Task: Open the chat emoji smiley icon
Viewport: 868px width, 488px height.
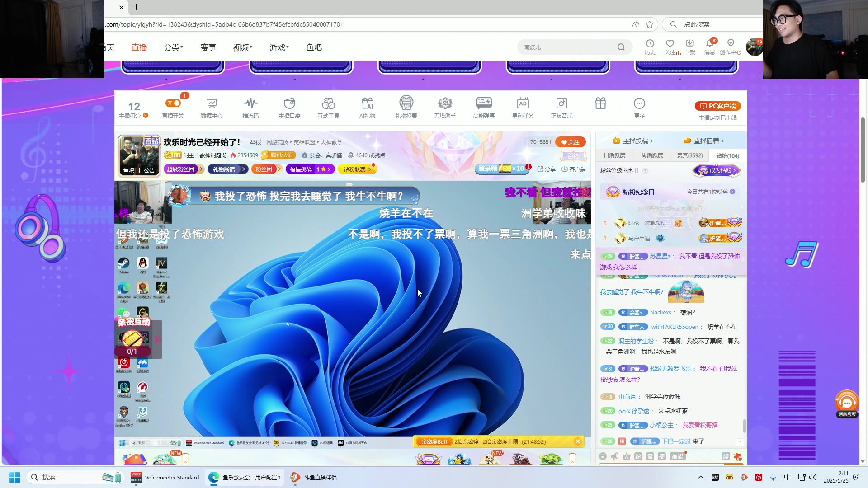Action: [x=603, y=456]
